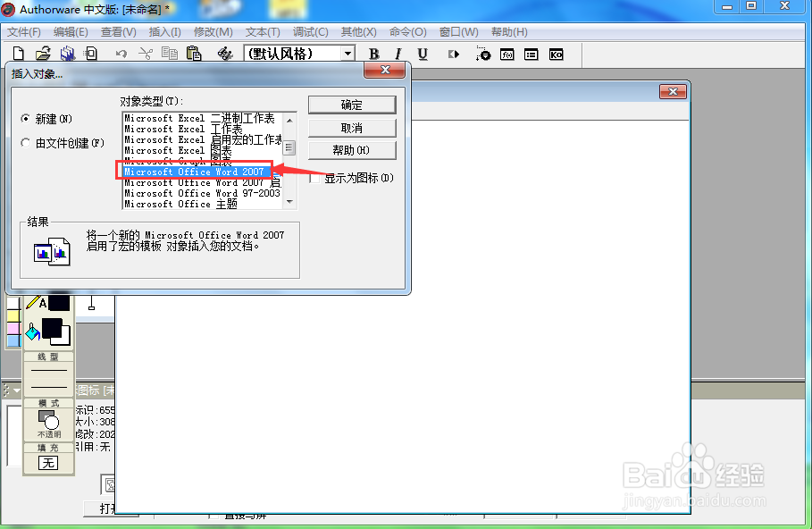812x529 pixels.
Task: Choose the upper line style option
Action: tap(48, 371)
